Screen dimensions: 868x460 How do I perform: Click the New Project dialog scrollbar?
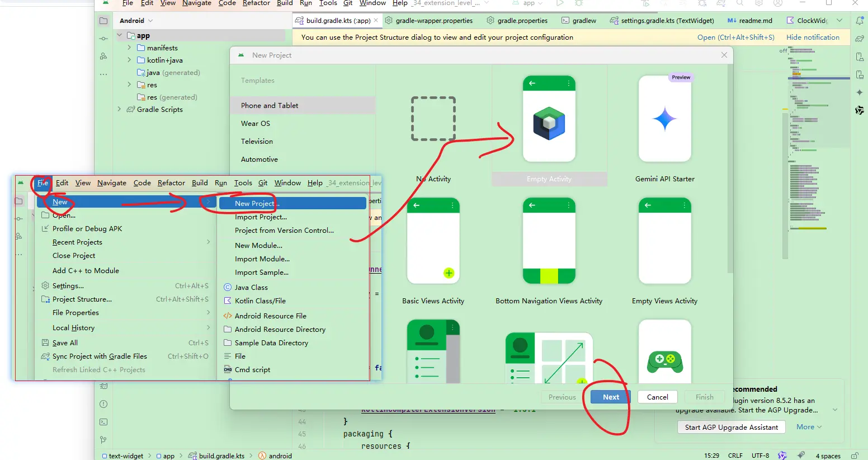click(730, 168)
